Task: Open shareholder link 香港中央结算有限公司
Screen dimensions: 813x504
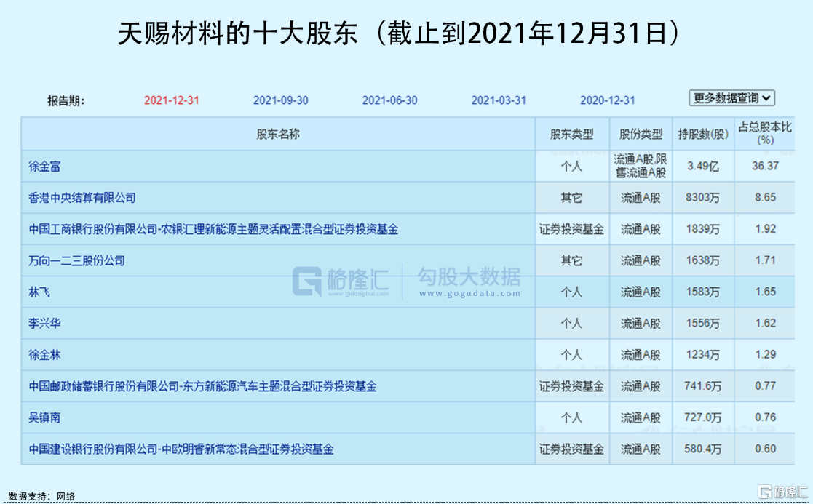Action: [x=82, y=198]
